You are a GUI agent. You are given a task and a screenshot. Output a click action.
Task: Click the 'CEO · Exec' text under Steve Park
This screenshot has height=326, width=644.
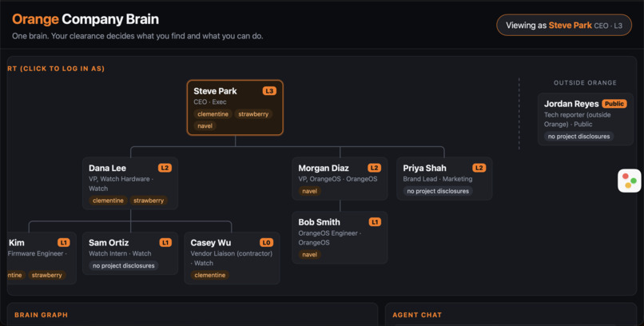pos(210,101)
